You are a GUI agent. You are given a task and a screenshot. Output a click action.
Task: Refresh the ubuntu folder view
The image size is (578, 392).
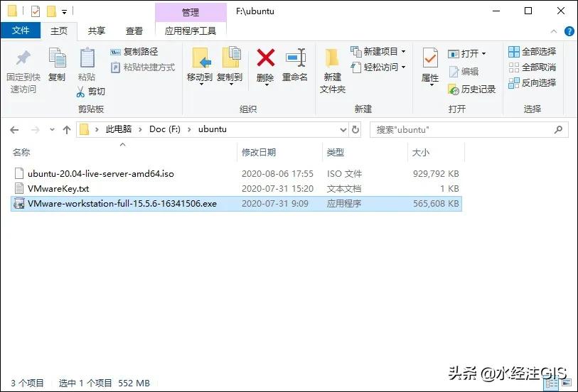tap(355, 129)
